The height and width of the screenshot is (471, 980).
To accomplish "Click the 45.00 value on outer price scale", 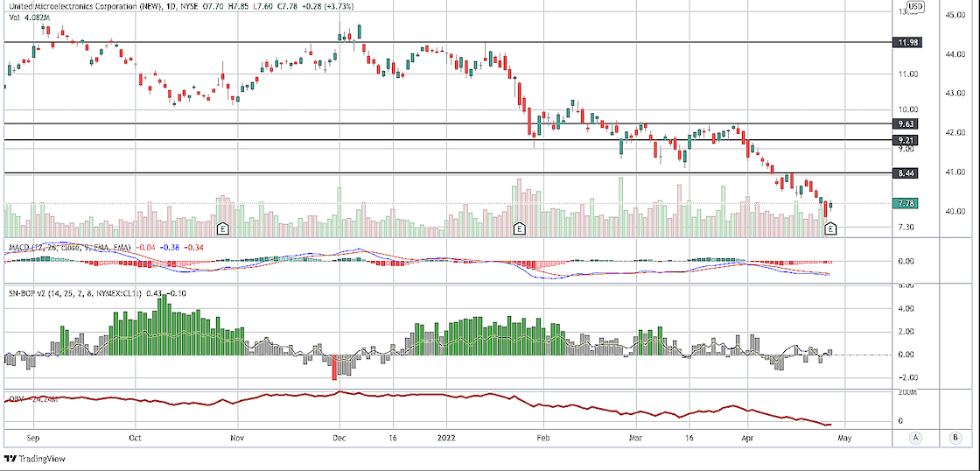I will (x=956, y=14).
